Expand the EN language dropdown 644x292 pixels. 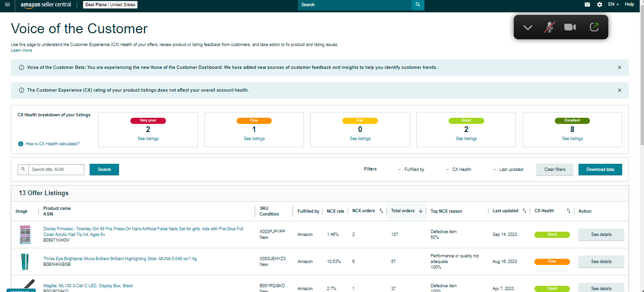coord(614,4)
